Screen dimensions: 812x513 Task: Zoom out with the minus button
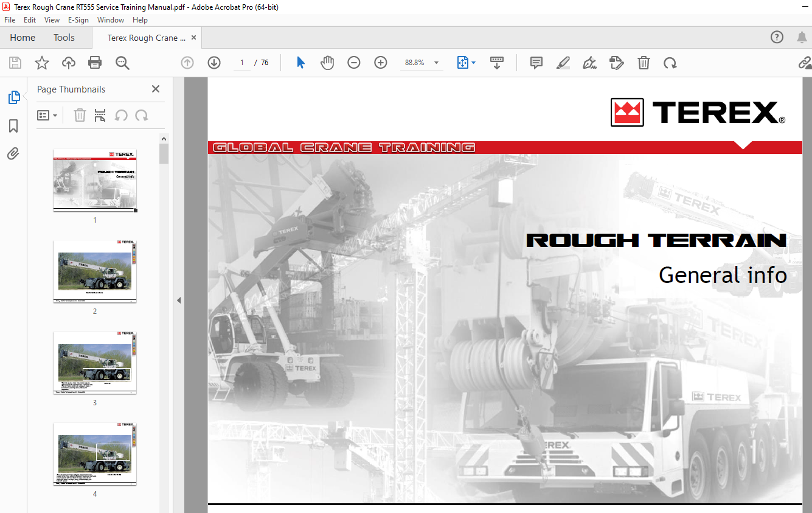tap(354, 63)
